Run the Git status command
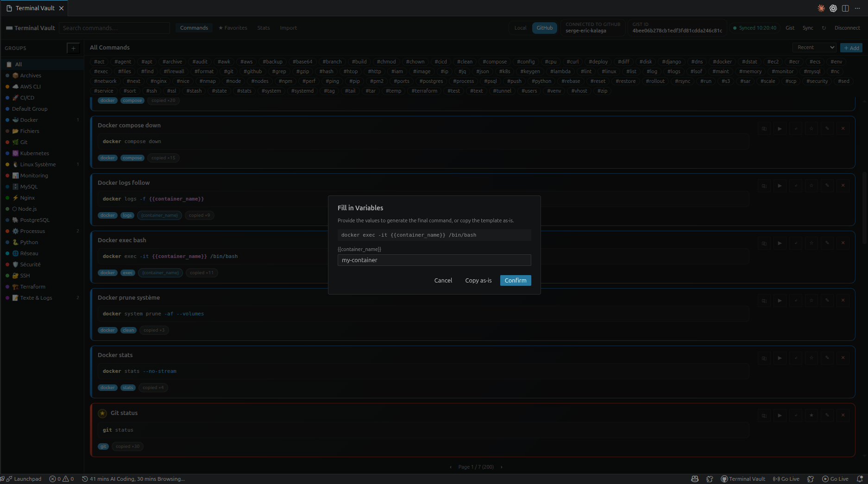Screen dimensions: 868x484 [x=780, y=415]
